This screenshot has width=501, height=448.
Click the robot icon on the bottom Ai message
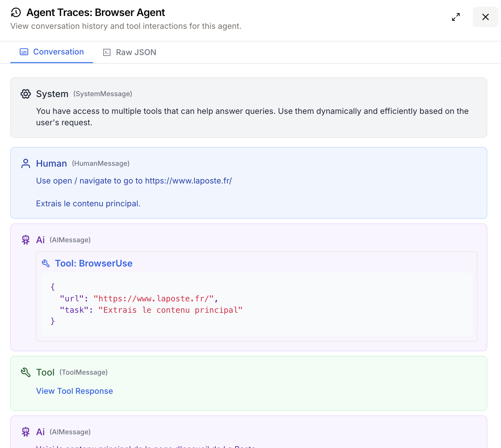pos(26,432)
